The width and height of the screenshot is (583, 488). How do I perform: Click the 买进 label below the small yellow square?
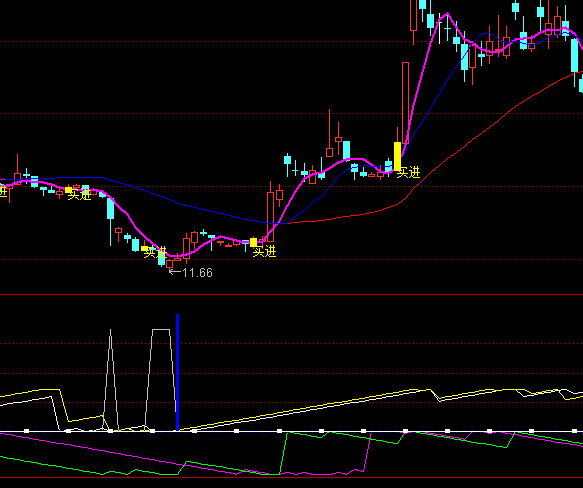click(x=264, y=252)
